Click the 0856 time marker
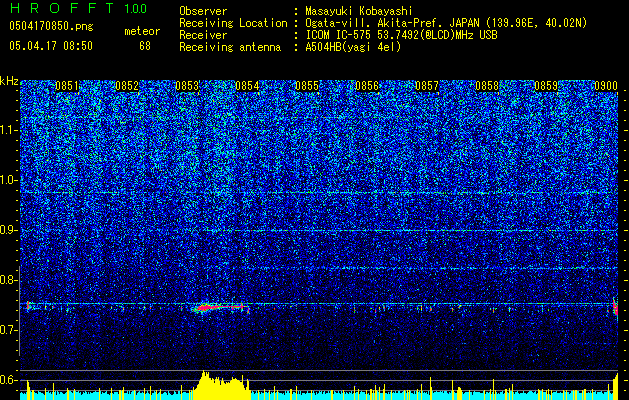Image resolution: width=629 pixels, height=400 pixels. point(367,86)
